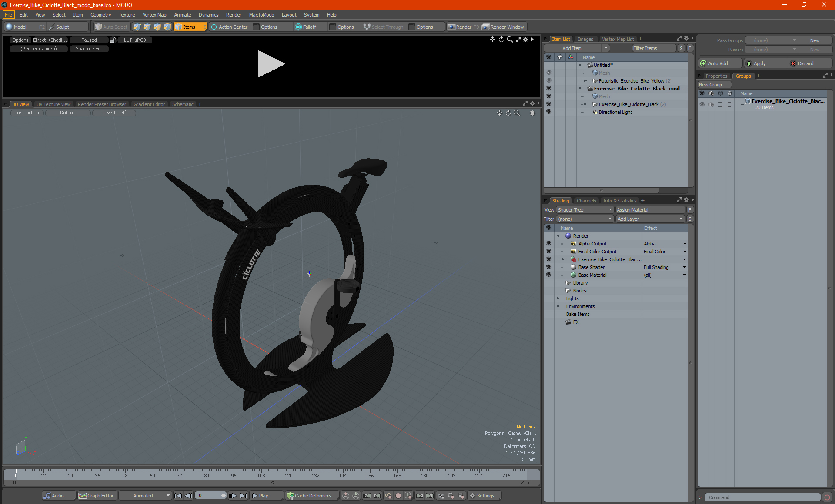Click rotate icon in 3D viewport
The width and height of the screenshot is (835, 504).
click(x=508, y=113)
